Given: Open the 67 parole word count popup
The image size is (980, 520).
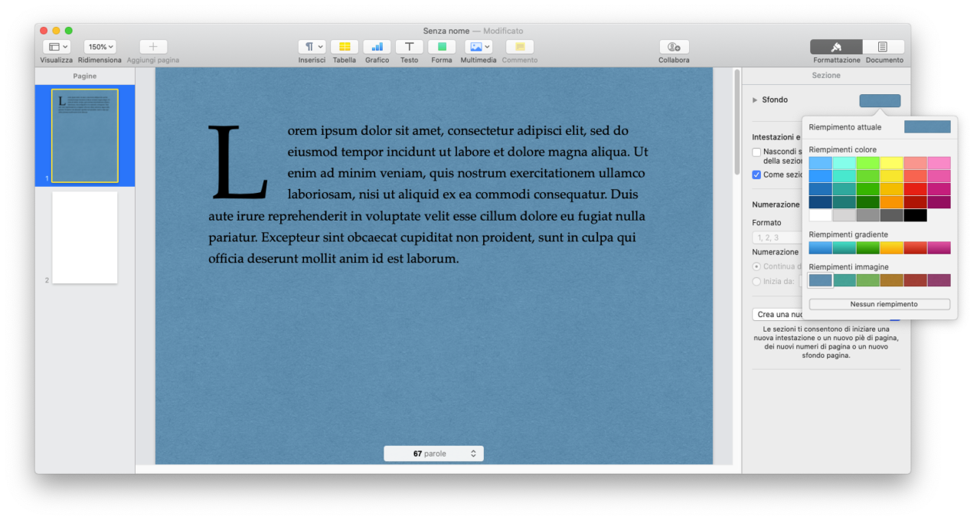Looking at the screenshot, I should coord(433,453).
